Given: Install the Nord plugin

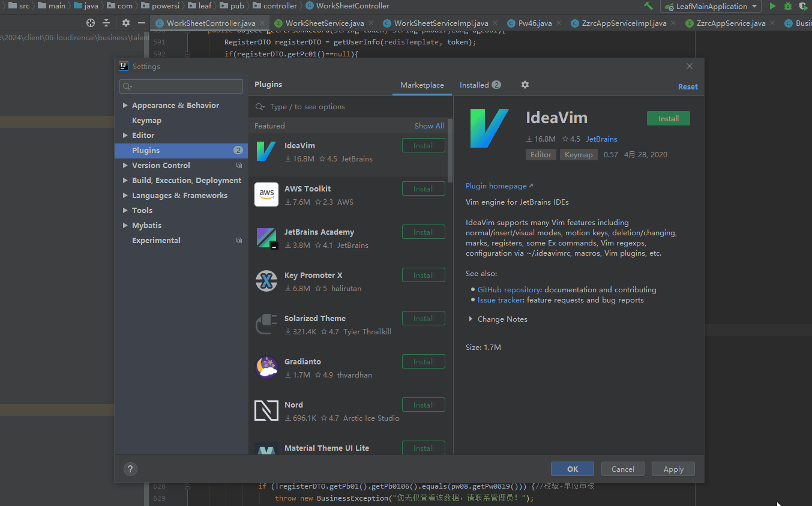Looking at the screenshot, I should [423, 405].
